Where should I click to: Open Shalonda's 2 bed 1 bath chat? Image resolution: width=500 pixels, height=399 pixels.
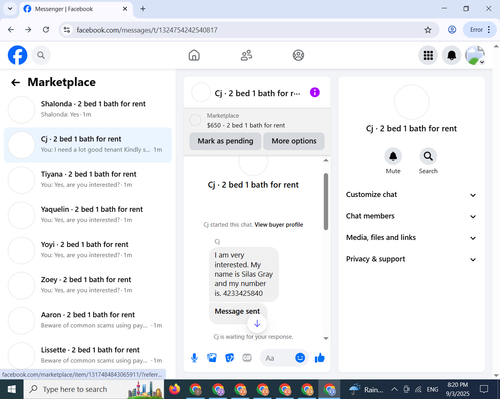(x=88, y=109)
